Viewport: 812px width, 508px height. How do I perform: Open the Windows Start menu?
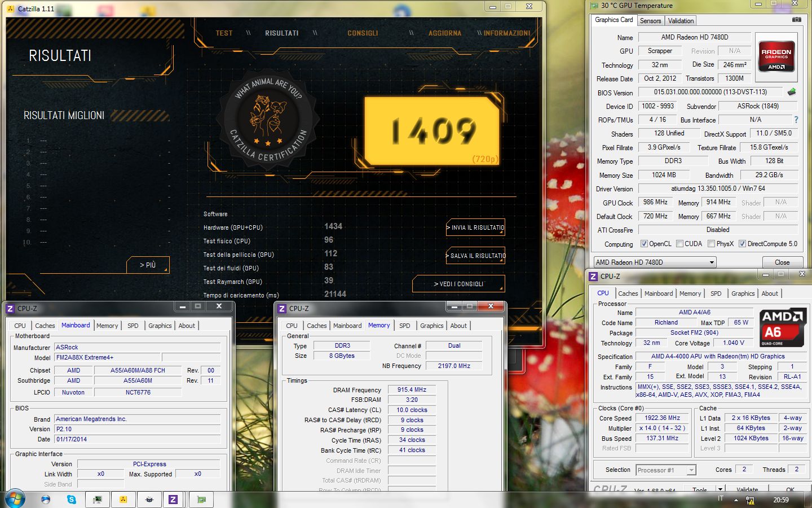(x=14, y=499)
